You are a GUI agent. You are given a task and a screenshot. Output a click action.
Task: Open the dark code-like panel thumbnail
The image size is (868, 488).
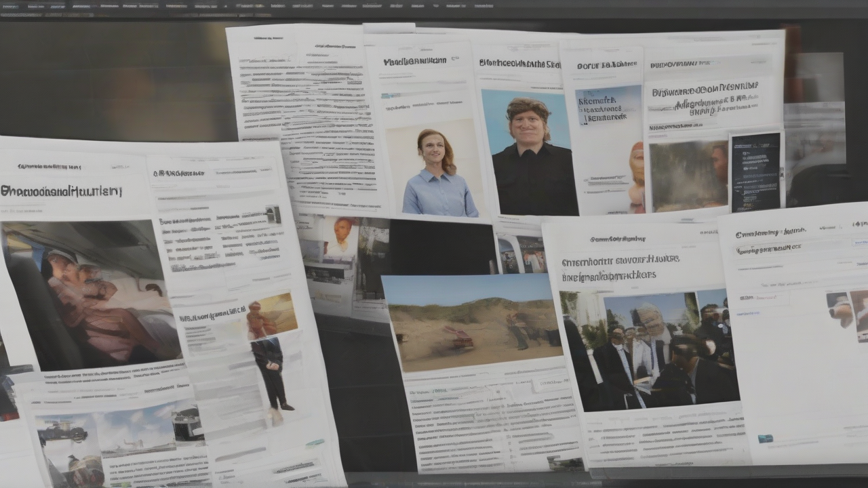click(x=755, y=171)
